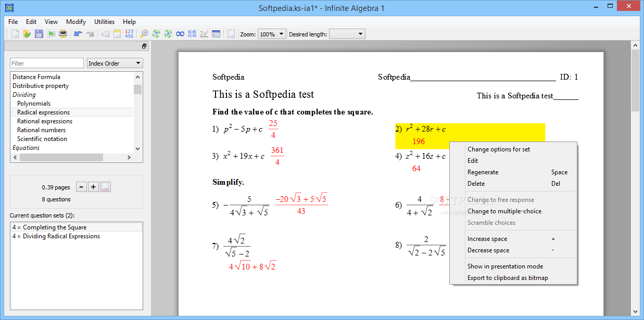Click the green arrow merge/export icon

51,34
